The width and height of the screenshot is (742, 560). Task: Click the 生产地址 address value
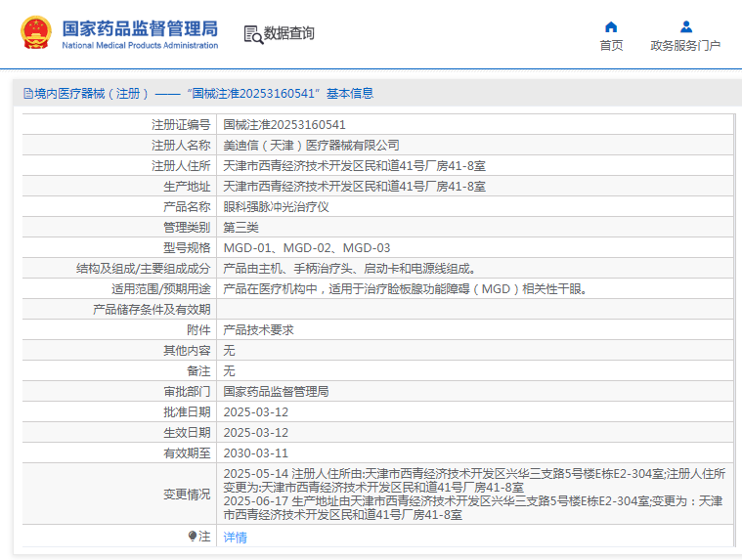(x=355, y=187)
